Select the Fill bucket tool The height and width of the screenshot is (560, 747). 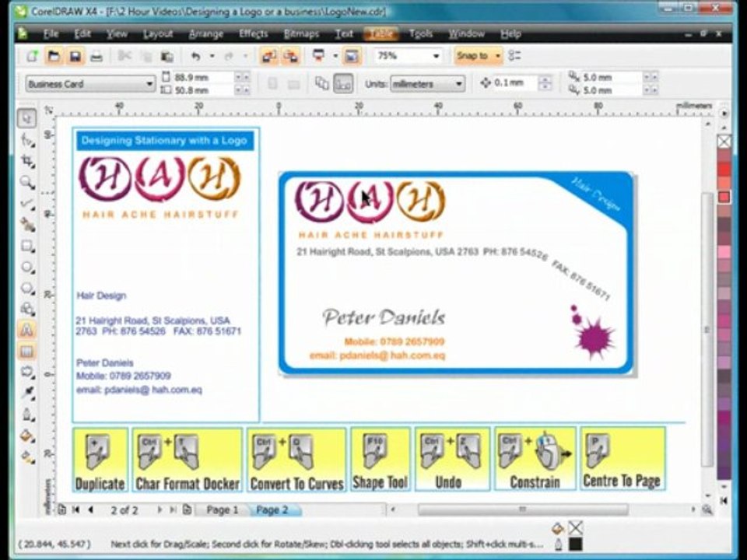point(27,436)
